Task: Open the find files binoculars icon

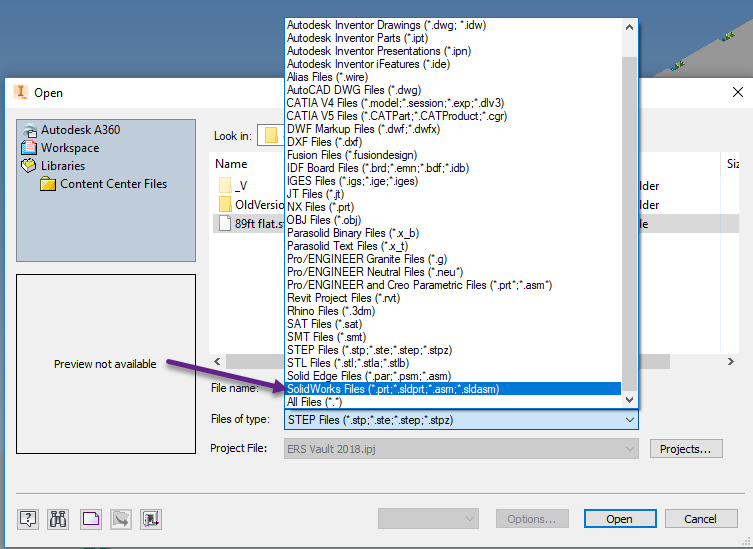Action: tap(58, 519)
